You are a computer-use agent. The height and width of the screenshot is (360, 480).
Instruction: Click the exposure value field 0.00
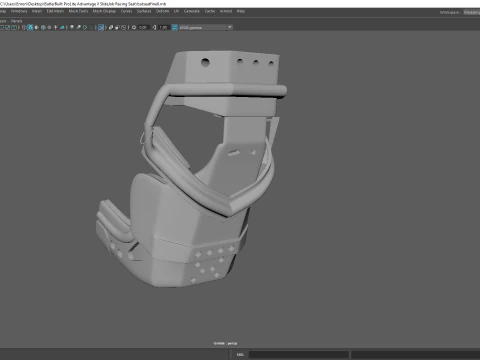tap(143, 27)
